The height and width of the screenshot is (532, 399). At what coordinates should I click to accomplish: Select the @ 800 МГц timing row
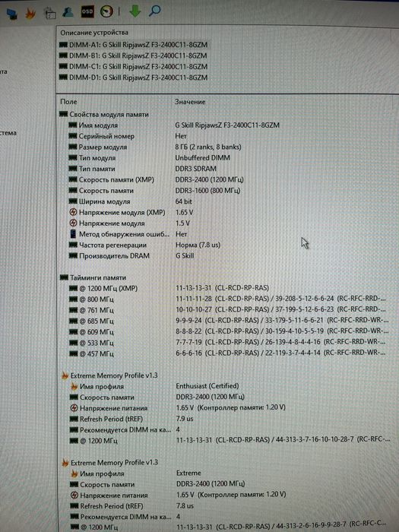[x=228, y=299]
